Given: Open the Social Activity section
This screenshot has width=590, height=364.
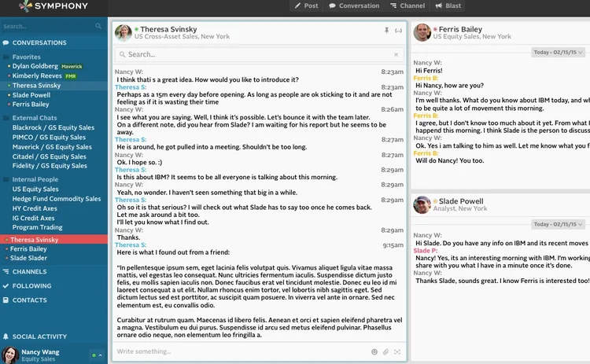Looking at the screenshot, I should coord(39,336).
